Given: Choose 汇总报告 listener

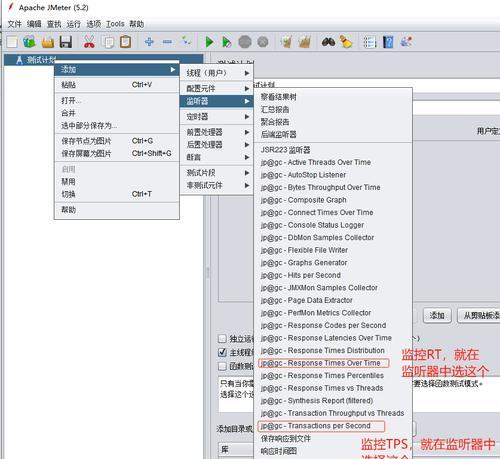Looking at the screenshot, I should pyautogui.click(x=333, y=109).
